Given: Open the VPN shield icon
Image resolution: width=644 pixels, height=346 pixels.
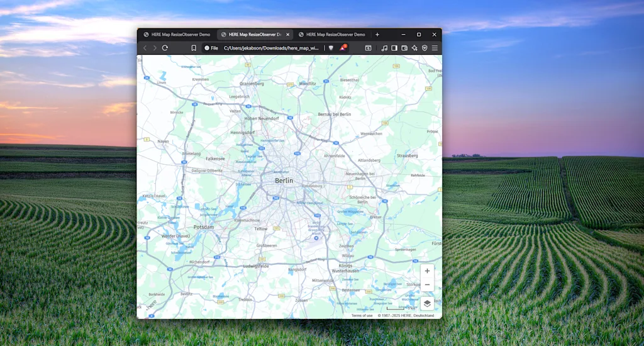Looking at the screenshot, I should point(425,48).
